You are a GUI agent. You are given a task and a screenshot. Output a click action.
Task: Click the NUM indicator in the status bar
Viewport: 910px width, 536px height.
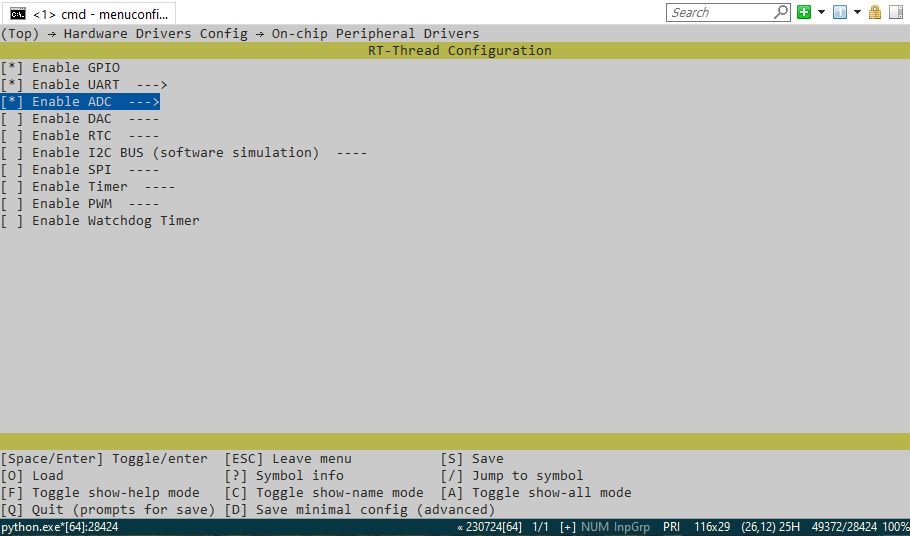(x=595, y=527)
